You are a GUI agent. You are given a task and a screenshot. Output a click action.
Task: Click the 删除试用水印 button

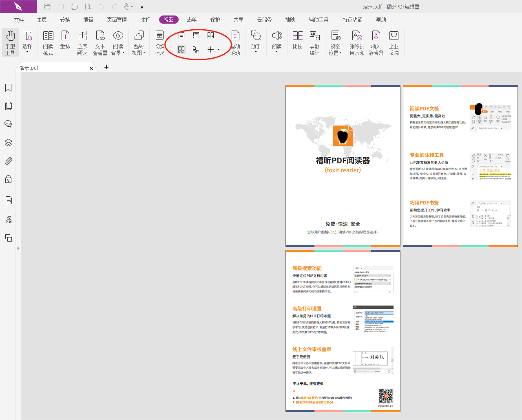(x=357, y=42)
